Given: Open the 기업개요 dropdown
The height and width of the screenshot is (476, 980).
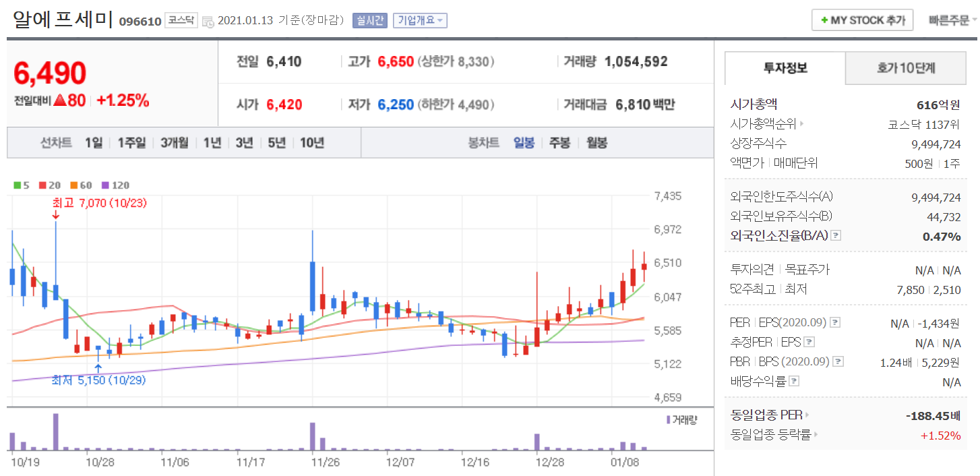Looking at the screenshot, I should (420, 20).
